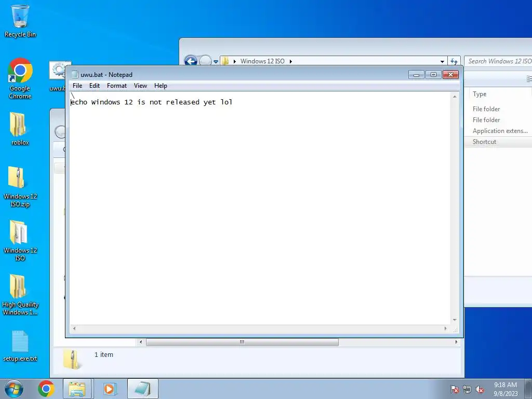The width and height of the screenshot is (532, 399).
Task: Click the rear Explorer scrollbar's left arrow
Action: point(141,342)
